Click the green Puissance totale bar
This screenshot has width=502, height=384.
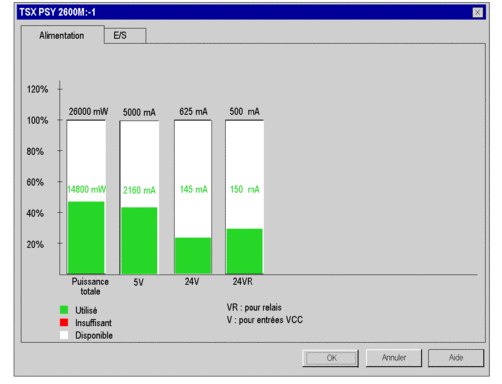click(x=86, y=238)
